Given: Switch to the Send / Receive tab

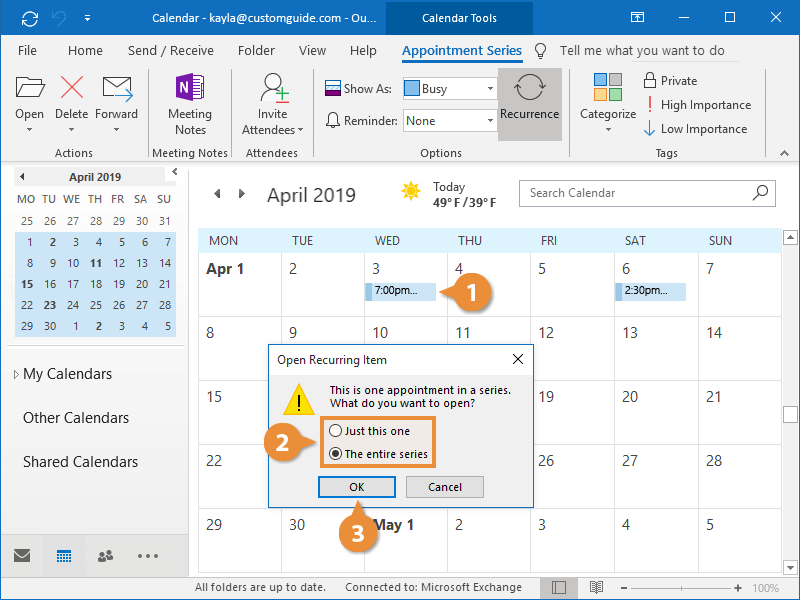Looking at the screenshot, I should point(170,50).
